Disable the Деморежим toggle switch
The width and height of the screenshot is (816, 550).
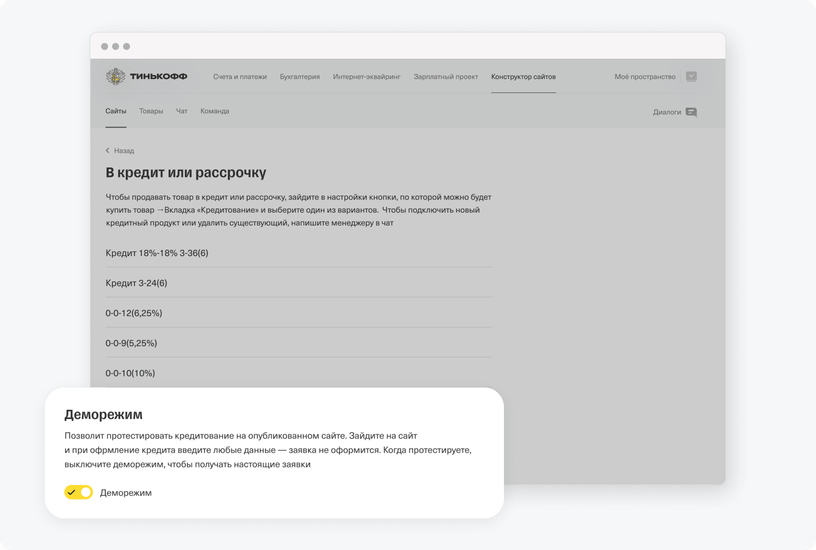pos(79,492)
